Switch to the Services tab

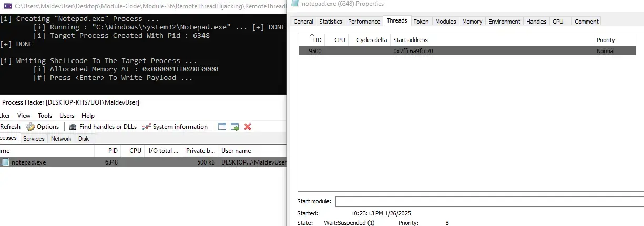(x=34, y=139)
